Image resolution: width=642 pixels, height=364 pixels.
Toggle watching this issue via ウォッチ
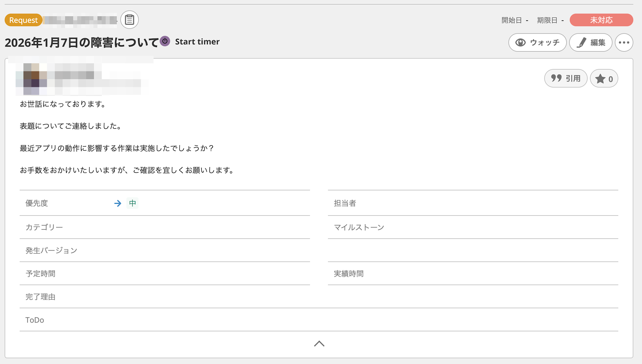click(x=537, y=42)
